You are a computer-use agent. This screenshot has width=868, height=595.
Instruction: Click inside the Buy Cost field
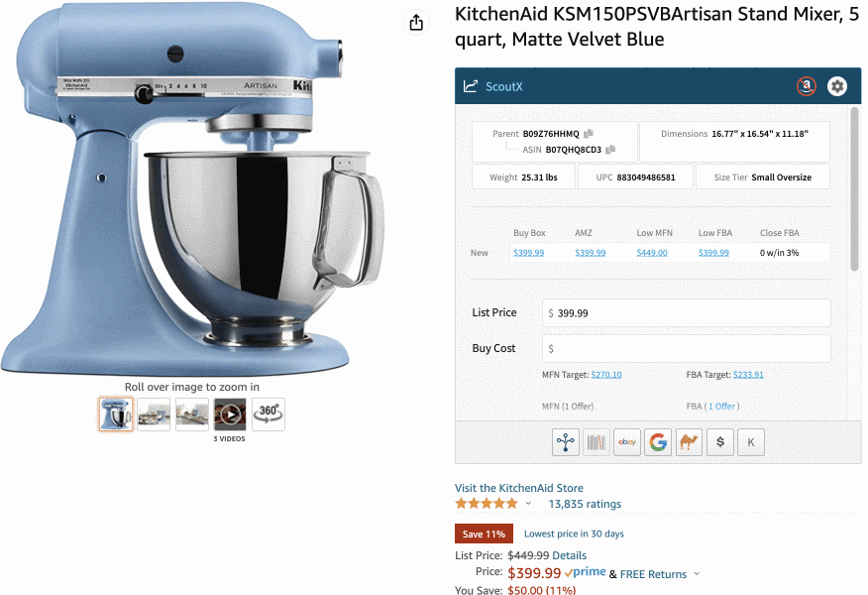click(687, 348)
